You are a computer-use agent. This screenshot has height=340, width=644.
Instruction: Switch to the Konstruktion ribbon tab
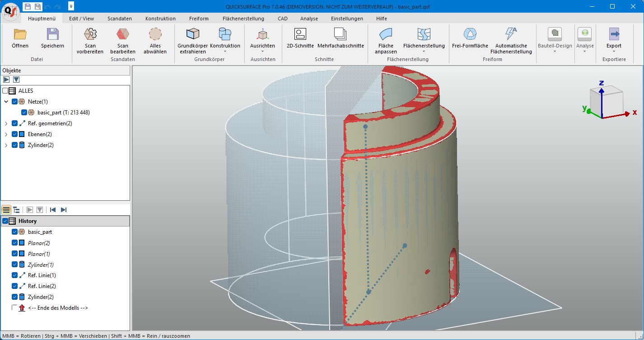160,19
